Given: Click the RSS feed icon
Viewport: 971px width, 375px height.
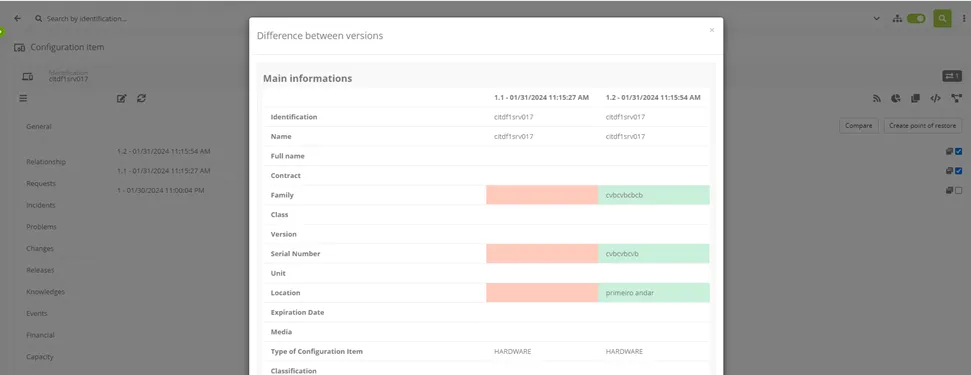Looking at the screenshot, I should 876,98.
